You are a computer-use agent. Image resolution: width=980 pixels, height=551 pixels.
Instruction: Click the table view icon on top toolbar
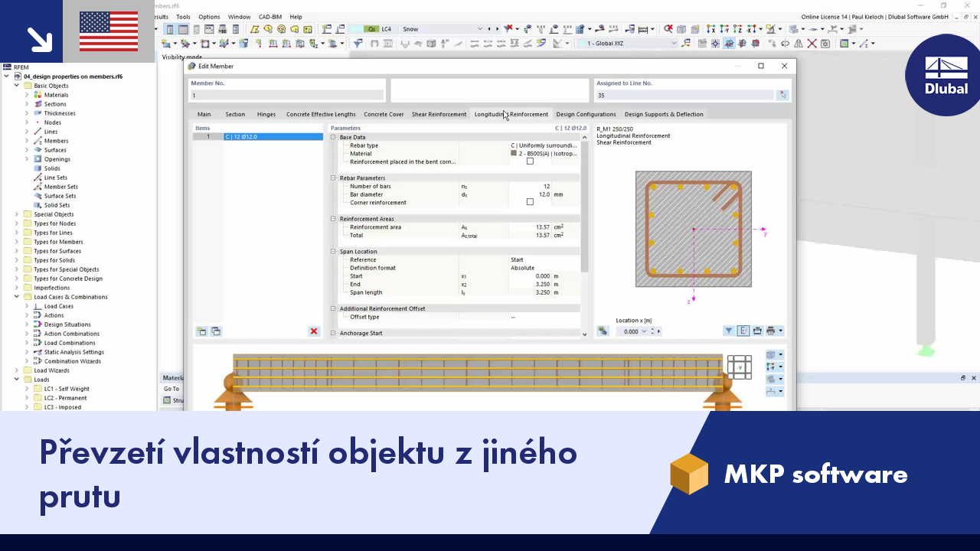pyautogui.click(x=184, y=29)
